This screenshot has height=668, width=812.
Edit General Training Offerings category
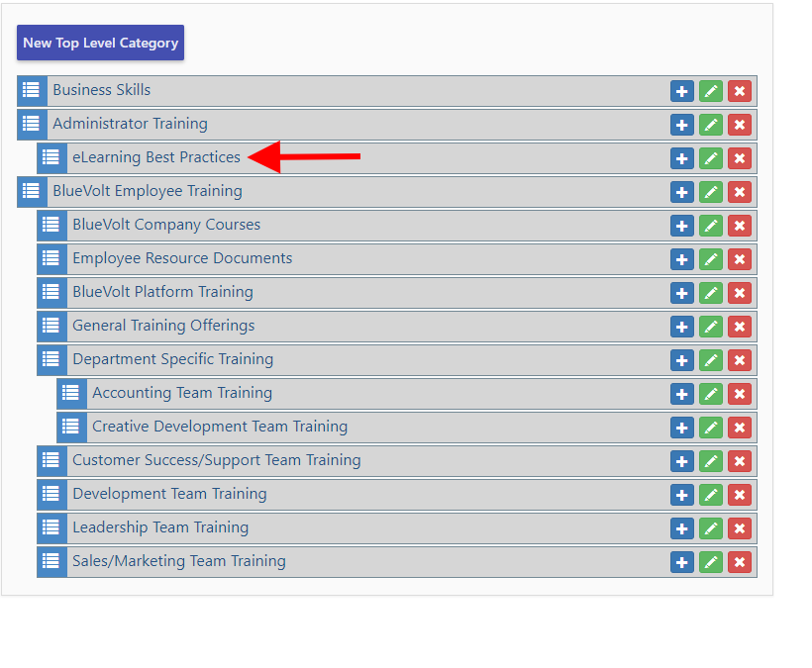(711, 327)
